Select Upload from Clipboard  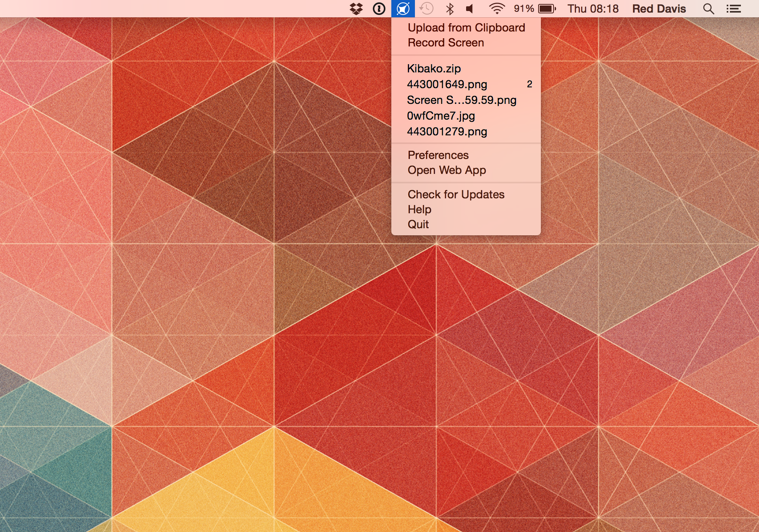point(466,28)
